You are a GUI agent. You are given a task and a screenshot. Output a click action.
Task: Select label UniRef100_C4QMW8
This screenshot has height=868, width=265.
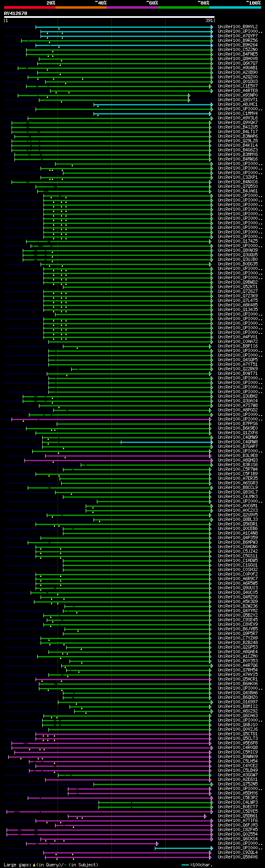point(238,442)
